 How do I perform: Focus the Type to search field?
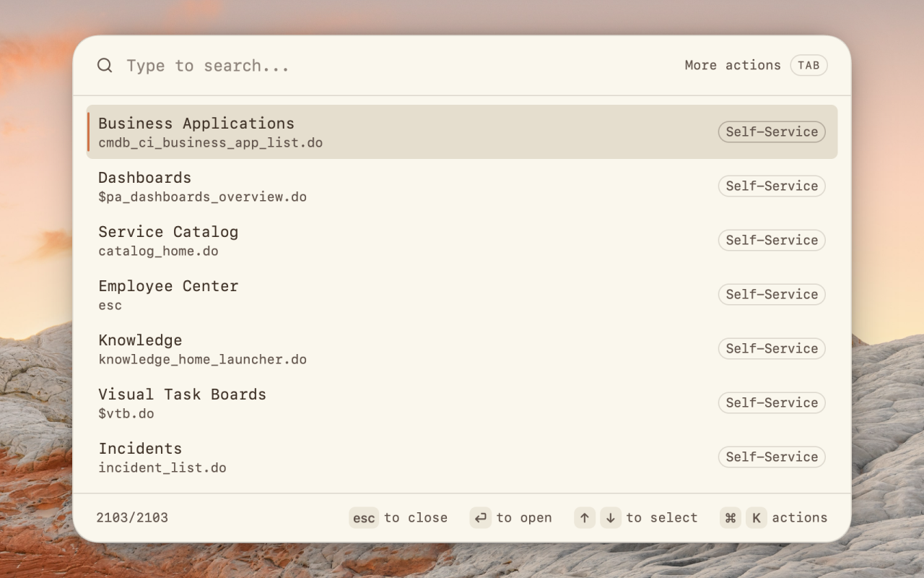397,66
